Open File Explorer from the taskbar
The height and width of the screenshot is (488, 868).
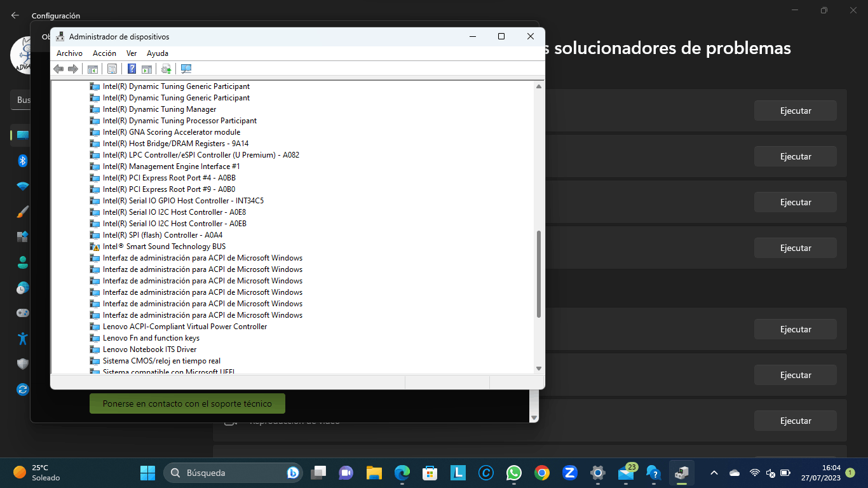[374, 473]
